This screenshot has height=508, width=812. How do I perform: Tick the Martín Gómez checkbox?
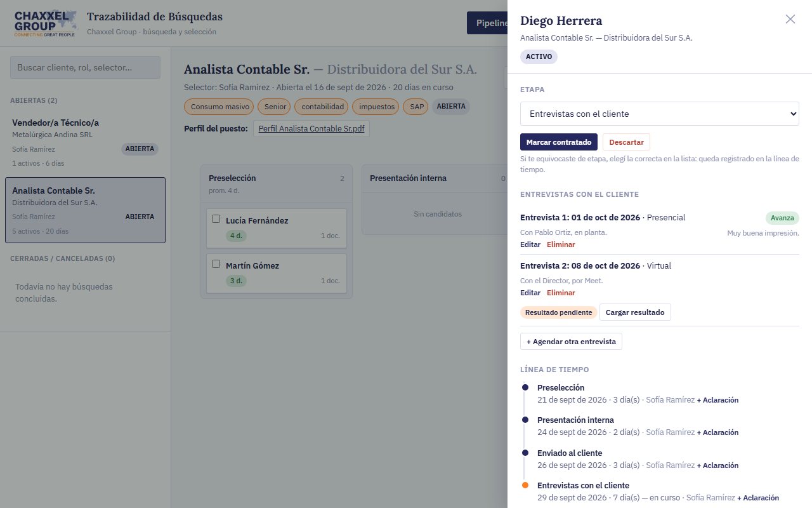tap(216, 264)
